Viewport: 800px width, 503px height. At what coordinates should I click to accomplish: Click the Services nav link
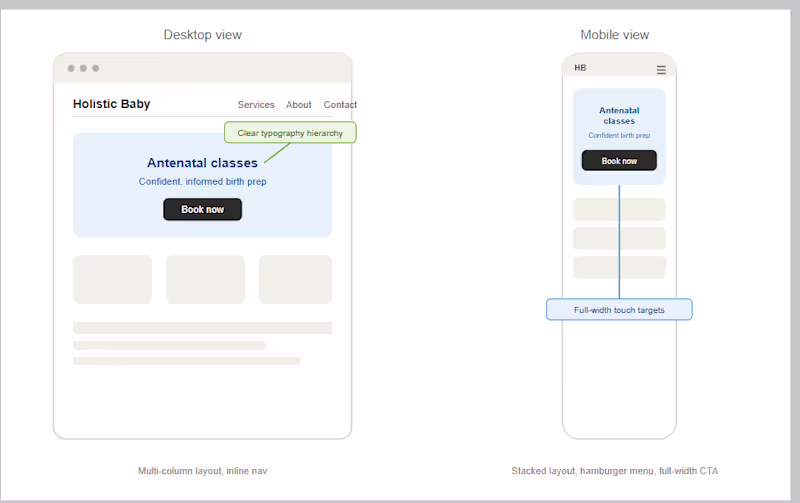[256, 105]
